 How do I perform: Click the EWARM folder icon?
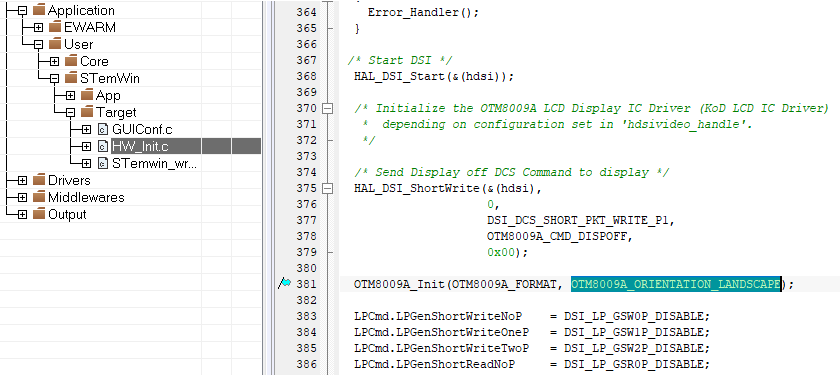55,27
